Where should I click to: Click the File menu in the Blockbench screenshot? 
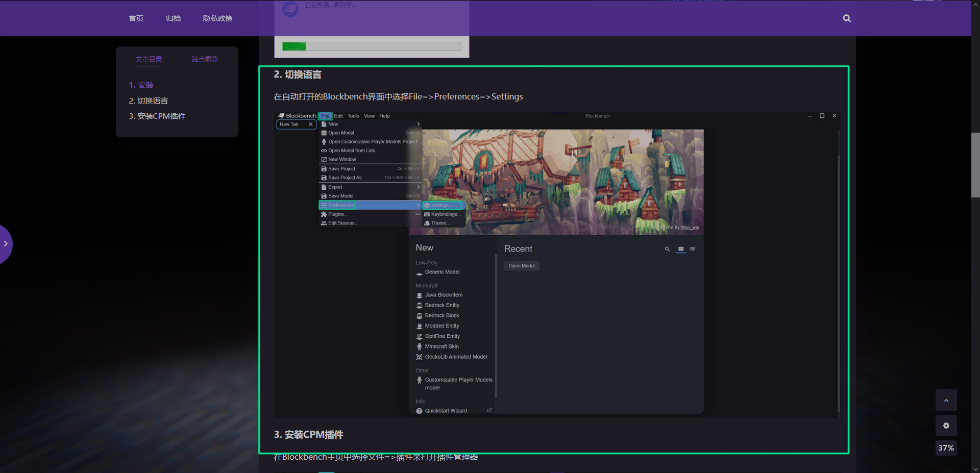coord(325,116)
